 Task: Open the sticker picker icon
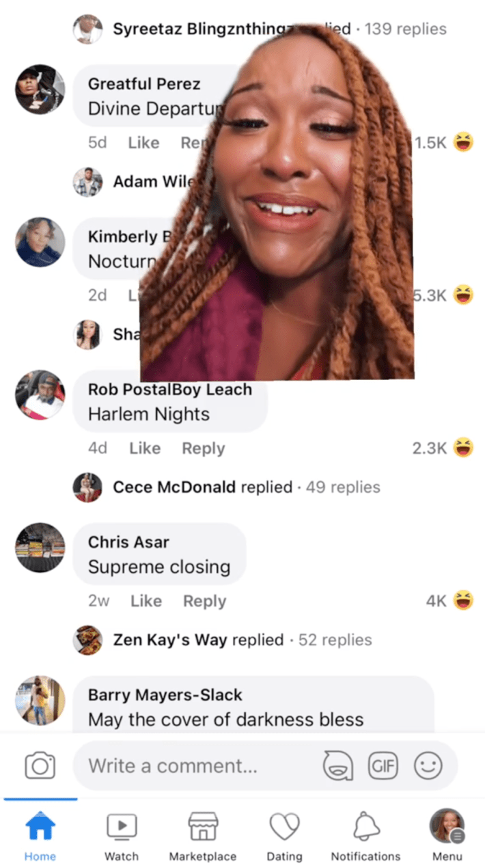coord(337,765)
